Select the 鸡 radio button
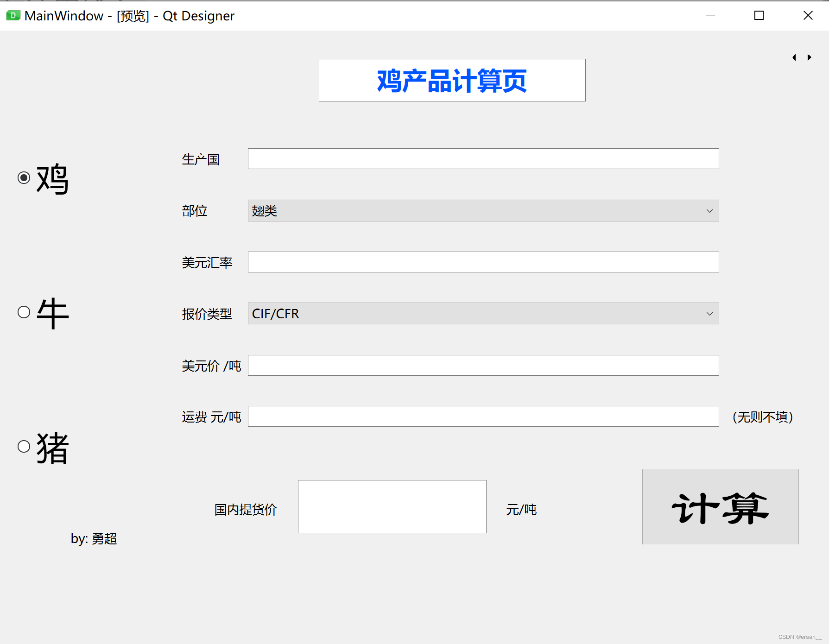Viewport: 829px width, 644px height. click(x=24, y=177)
